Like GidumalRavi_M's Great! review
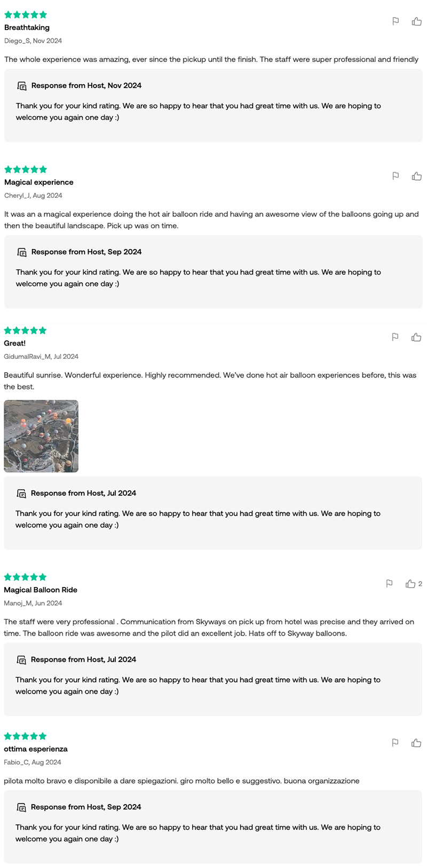 pos(416,337)
